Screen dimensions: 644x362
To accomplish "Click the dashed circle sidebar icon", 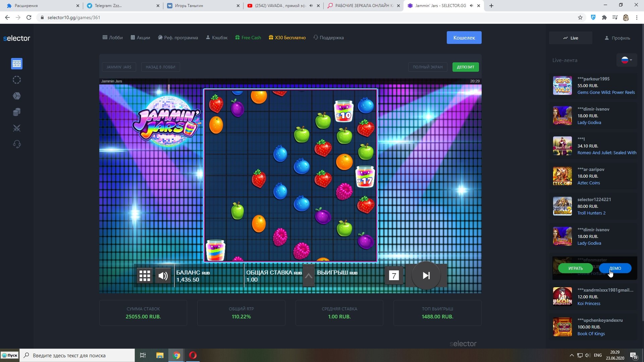I will pos(16,80).
